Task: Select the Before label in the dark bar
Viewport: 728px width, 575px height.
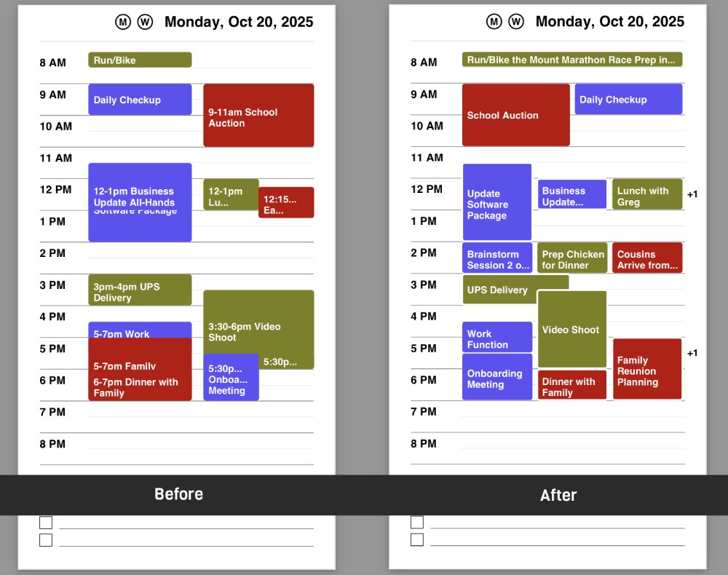Action: (178, 494)
